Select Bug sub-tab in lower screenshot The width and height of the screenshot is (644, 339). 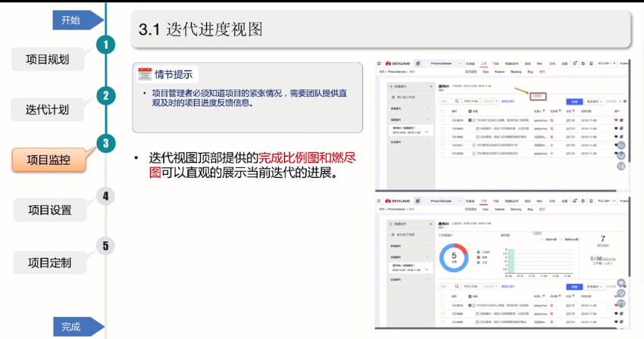tap(530, 210)
